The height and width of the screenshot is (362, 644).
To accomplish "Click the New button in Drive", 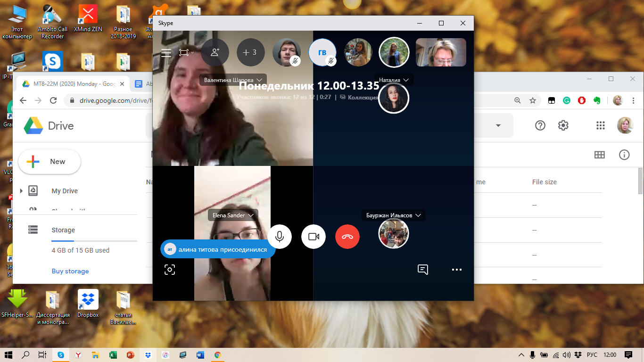I will (x=50, y=162).
